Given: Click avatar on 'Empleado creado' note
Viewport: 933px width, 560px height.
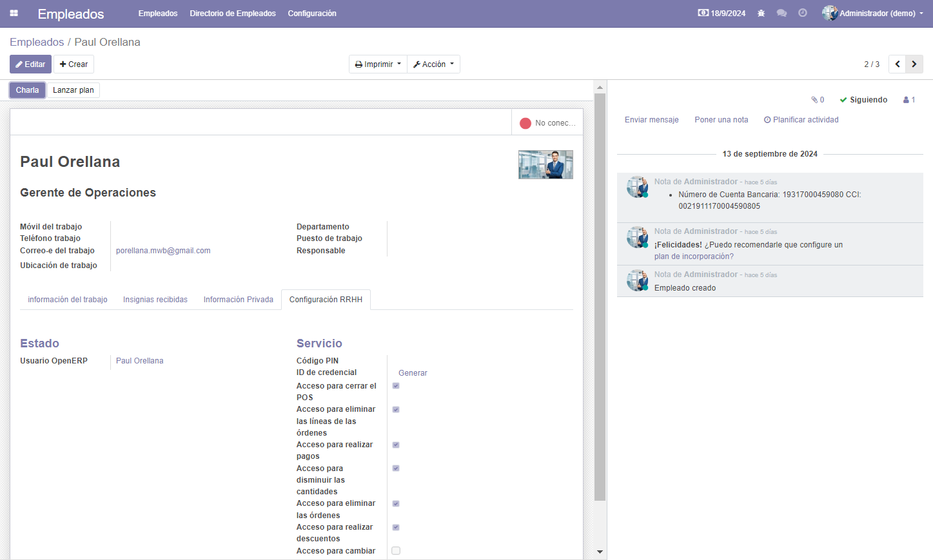Looking at the screenshot, I should click(x=638, y=280).
